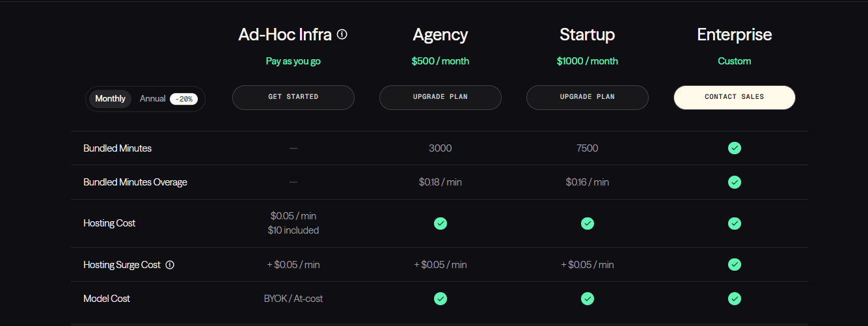The width and height of the screenshot is (868, 326).
Task: Click Enterprise checkmark in Hosting Surge Cost row
Action: [735, 265]
